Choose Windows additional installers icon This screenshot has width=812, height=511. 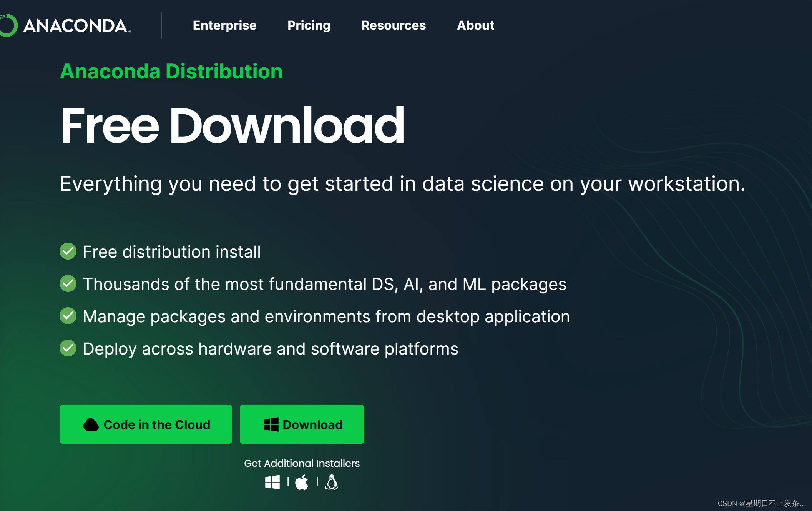pyautogui.click(x=272, y=482)
